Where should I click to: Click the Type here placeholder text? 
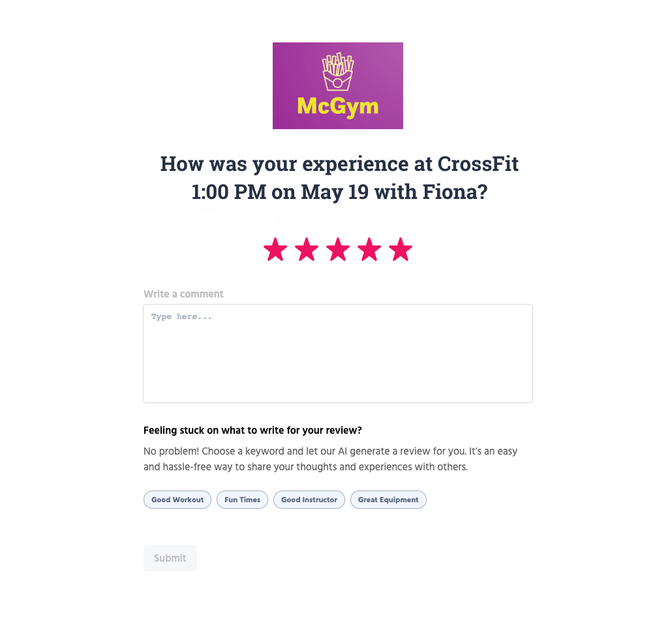(x=181, y=316)
